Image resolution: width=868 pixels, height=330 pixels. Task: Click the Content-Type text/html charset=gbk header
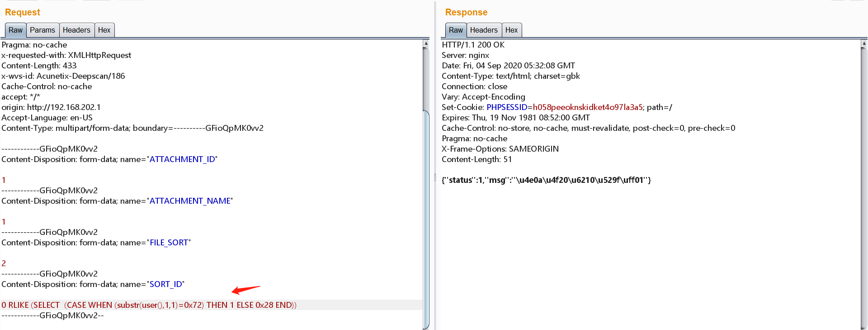pos(511,76)
